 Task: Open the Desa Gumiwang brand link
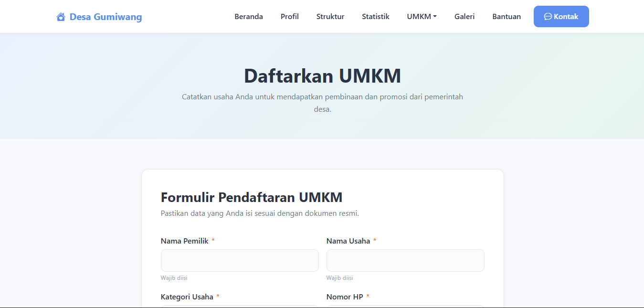[99, 17]
